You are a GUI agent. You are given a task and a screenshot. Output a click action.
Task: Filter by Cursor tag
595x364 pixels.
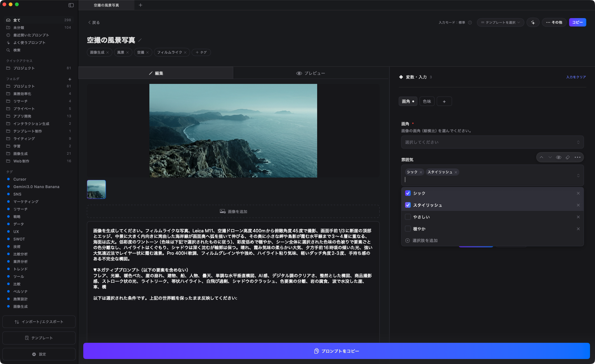(x=39, y=179)
